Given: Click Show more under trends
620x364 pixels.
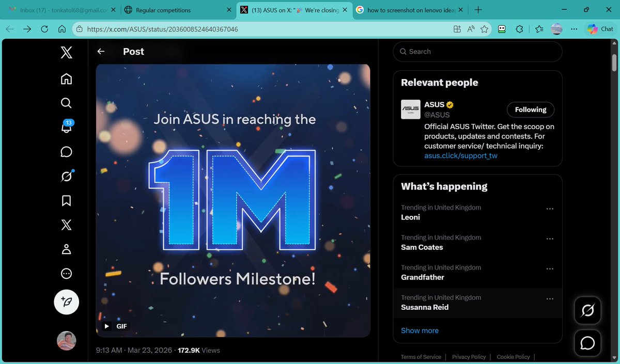Looking at the screenshot, I should [420, 330].
